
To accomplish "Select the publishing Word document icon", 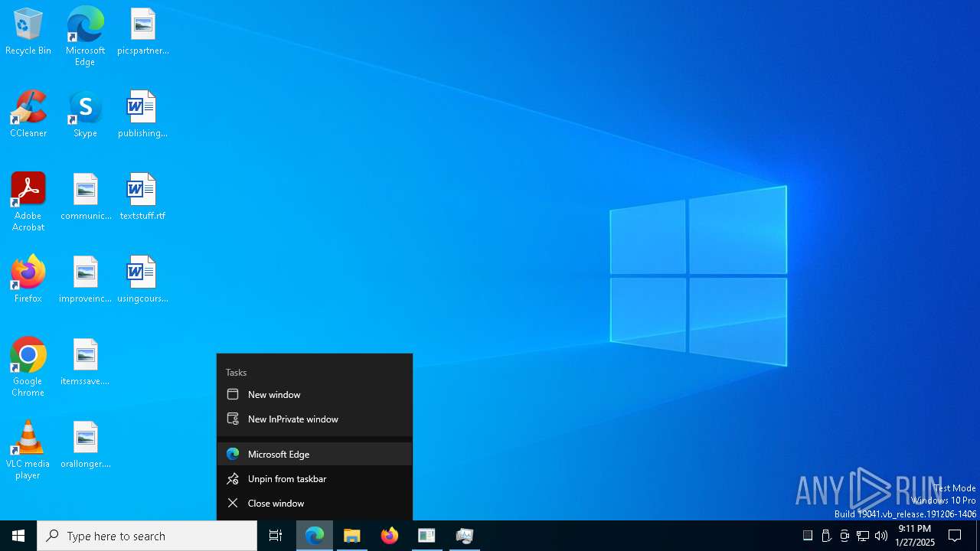I will click(142, 115).
